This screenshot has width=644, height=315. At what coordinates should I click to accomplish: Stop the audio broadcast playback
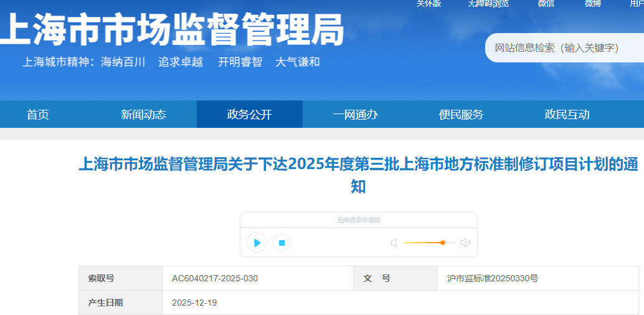coord(282,243)
